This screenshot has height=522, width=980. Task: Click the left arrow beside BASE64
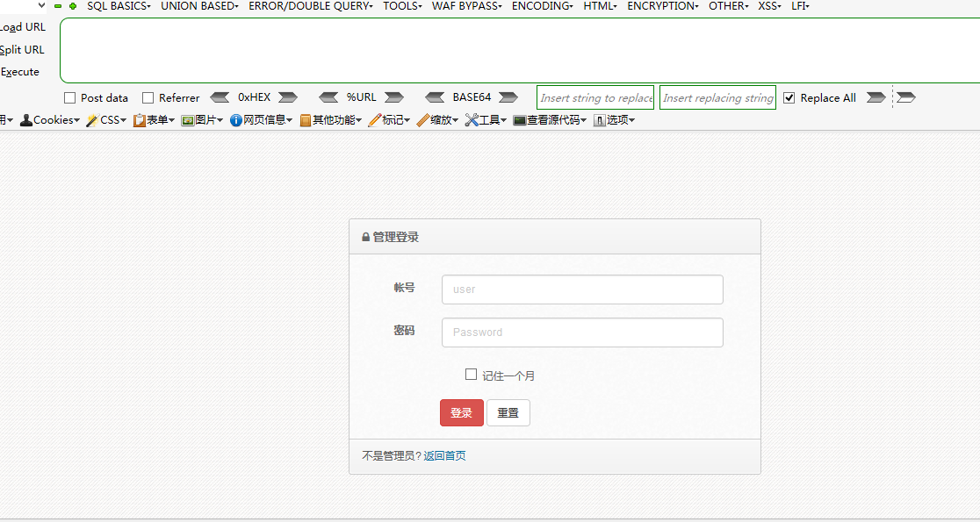point(435,97)
